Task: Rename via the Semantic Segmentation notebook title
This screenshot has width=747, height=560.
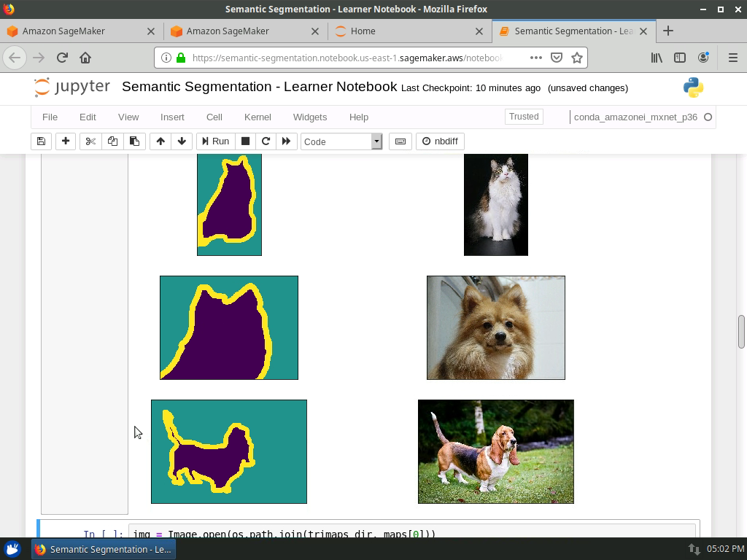Action: pos(259,87)
